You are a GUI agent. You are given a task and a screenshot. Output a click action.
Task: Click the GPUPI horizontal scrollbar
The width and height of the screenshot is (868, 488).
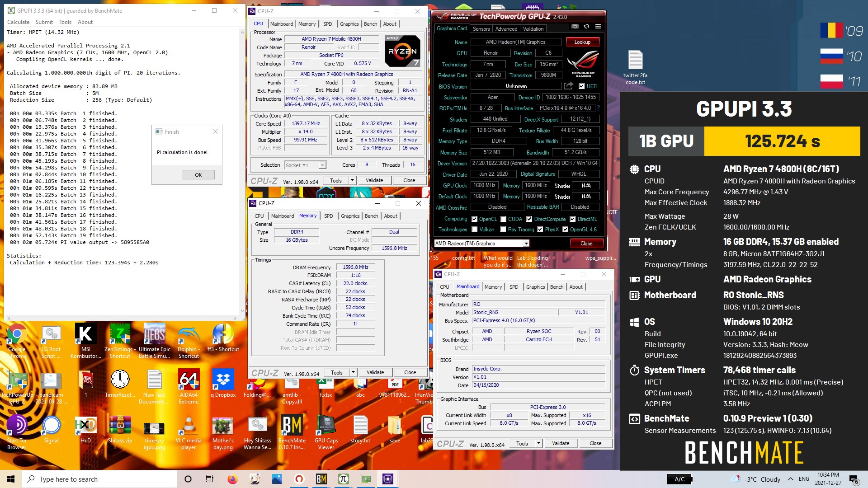point(122,318)
